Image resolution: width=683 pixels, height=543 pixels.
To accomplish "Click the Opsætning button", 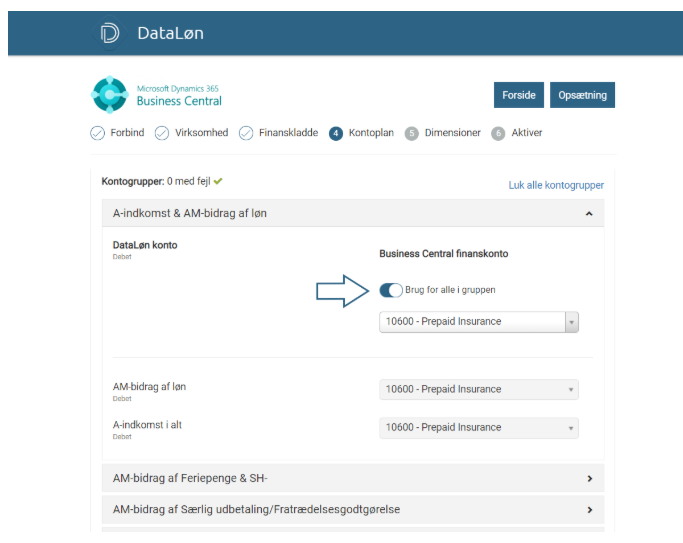I will coord(582,95).
